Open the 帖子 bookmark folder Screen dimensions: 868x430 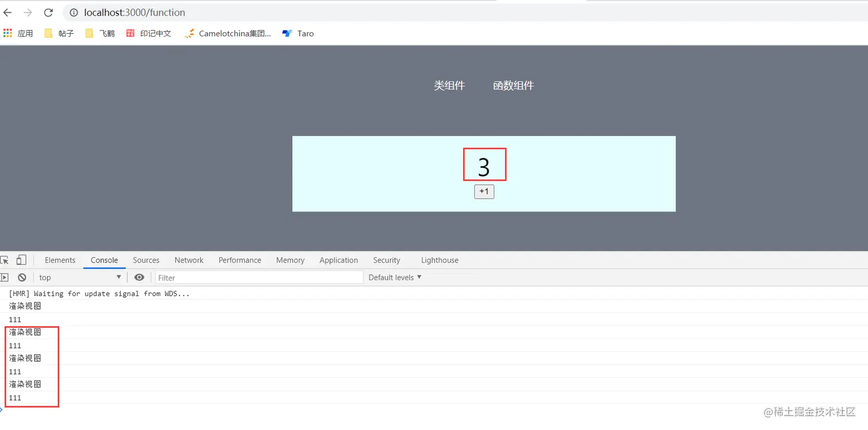coord(59,33)
